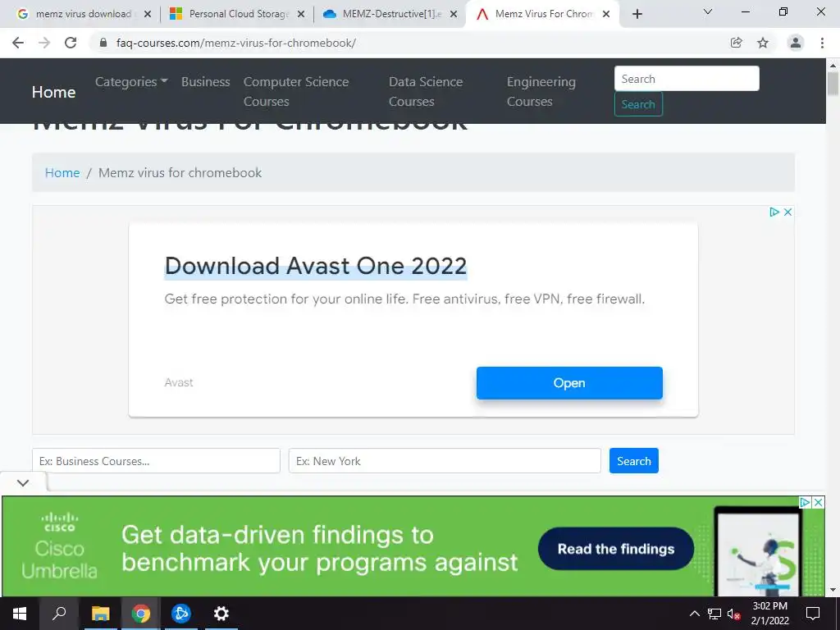
Task: Open tab search chevron in title bar
Action: tap(708, 11)
